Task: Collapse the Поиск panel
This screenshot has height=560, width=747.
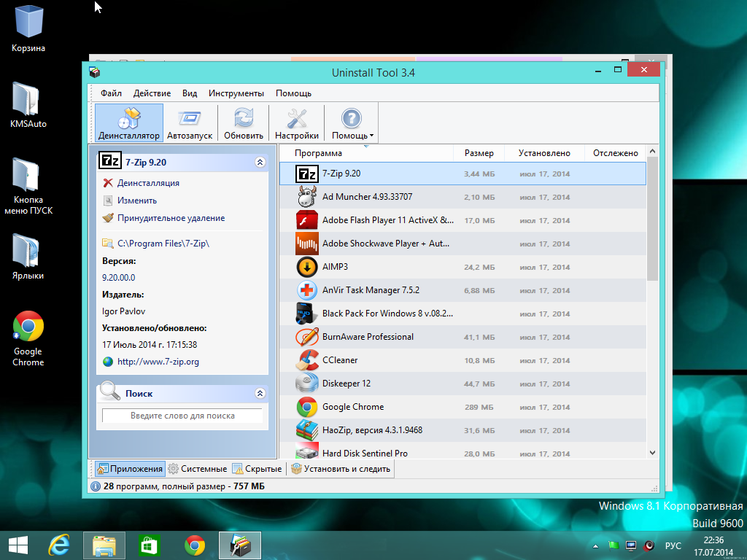Action: click(x=260, y=393)
